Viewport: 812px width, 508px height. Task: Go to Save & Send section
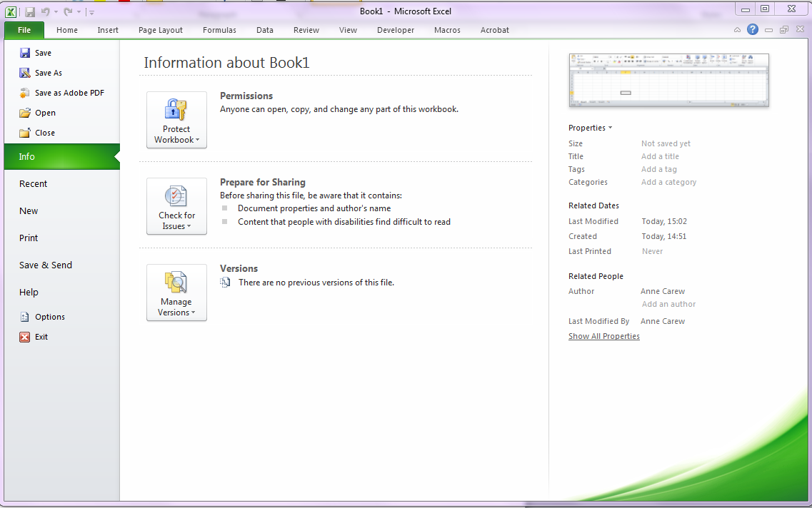click(x=46, y=265)
